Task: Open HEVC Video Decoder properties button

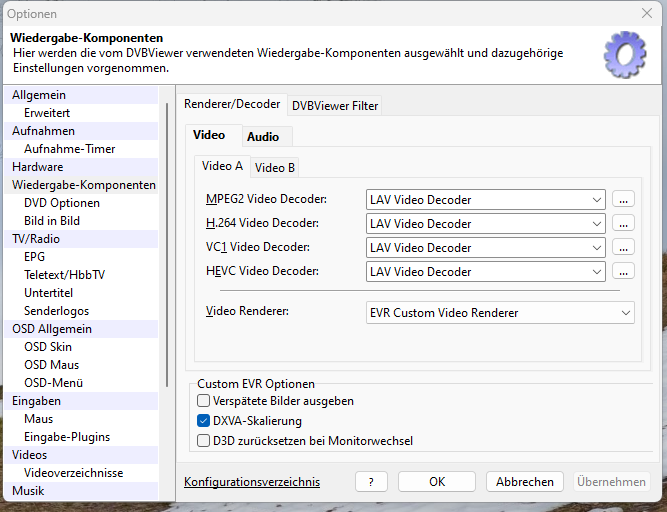Action: click(624, 272)
